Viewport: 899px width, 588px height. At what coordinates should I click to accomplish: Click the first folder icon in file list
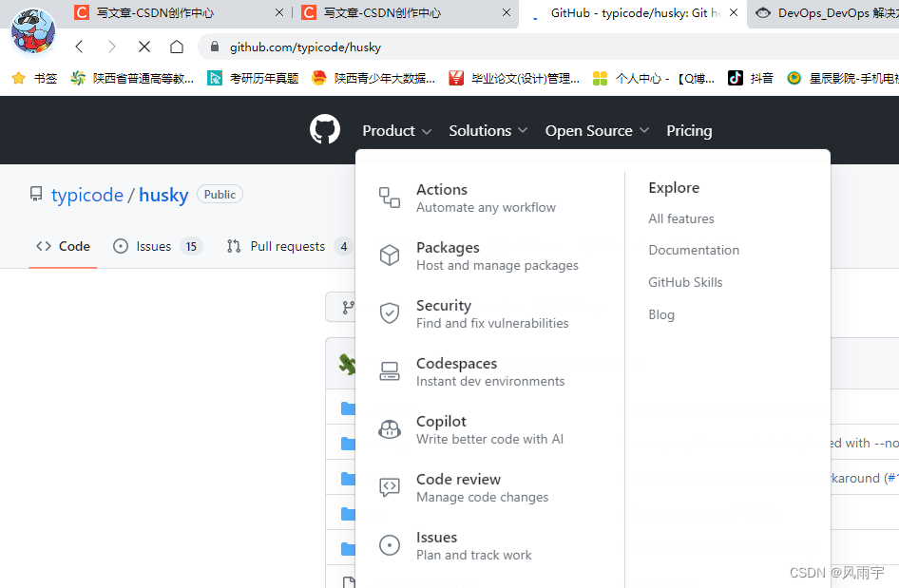pos(348,408)
